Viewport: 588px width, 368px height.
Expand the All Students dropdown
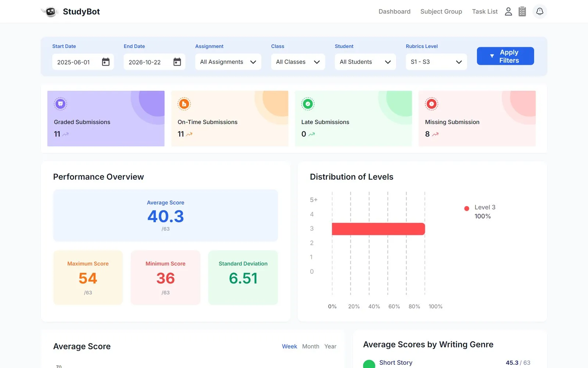point(365,62)
